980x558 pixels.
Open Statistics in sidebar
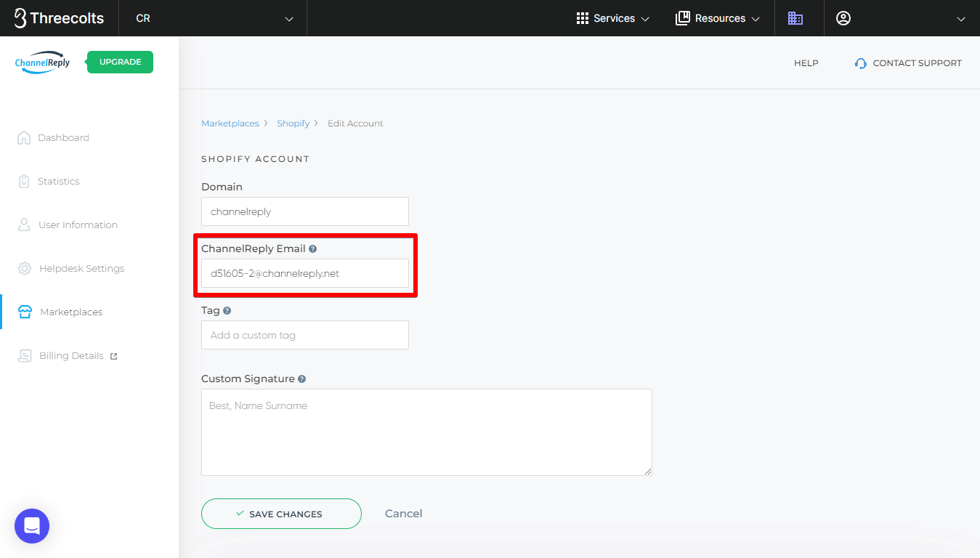(x=58, y=181)
